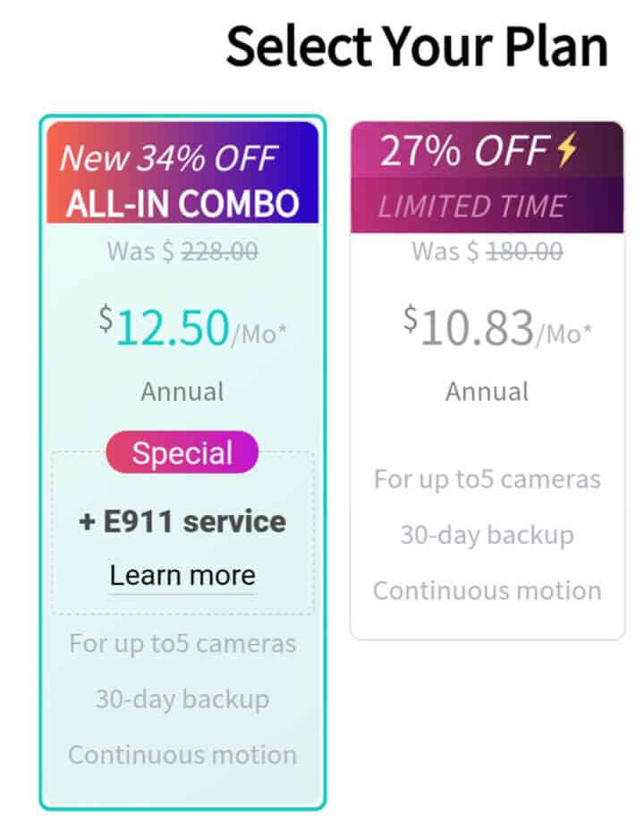Click the camera limit in the All-In Combo card

coord(182,643)
